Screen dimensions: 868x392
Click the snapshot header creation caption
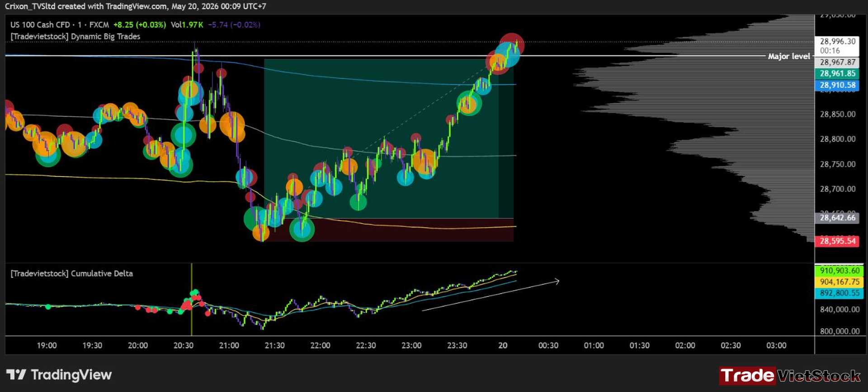pos(135,6)
